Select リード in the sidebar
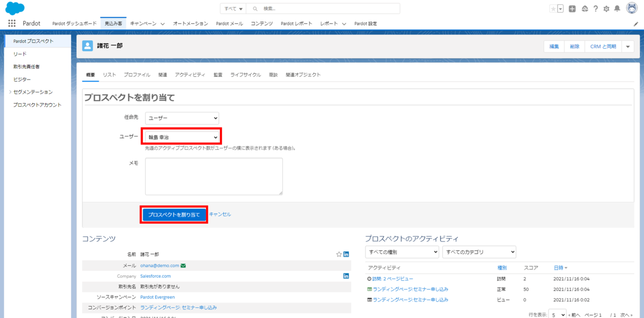The image size is (644, 318). click(20, 54)
